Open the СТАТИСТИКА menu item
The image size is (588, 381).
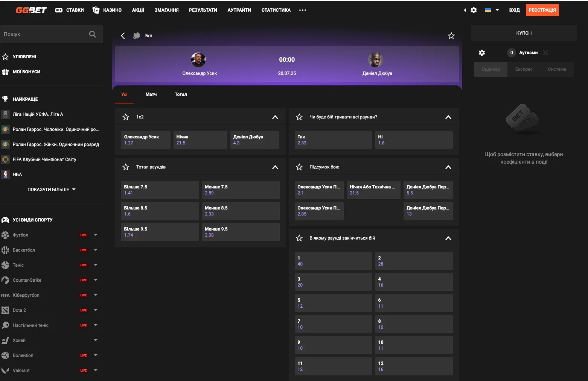[276, 10]
